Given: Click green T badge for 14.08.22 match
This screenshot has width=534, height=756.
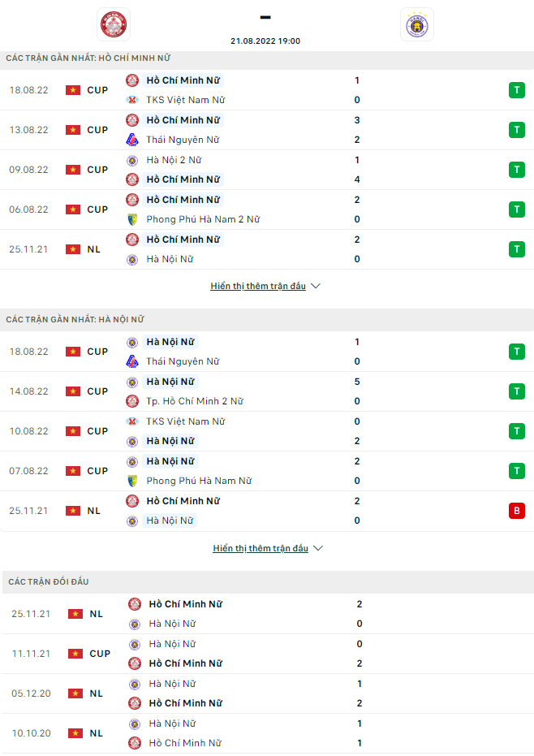Looking at the screenshot, I should pyautogui.click(x=516, y=391).
